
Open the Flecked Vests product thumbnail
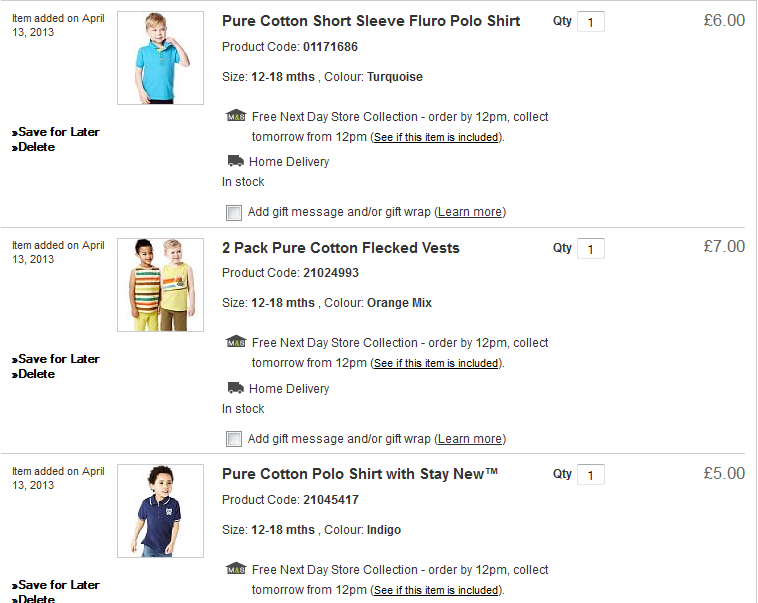pos(160,285)
